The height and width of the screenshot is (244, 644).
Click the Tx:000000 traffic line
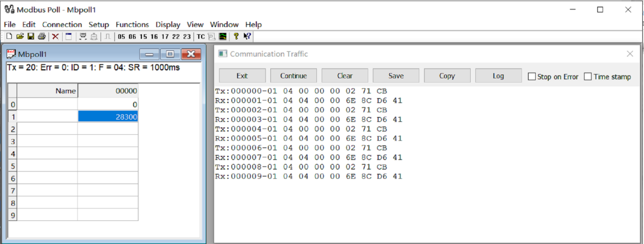point(301,90)
